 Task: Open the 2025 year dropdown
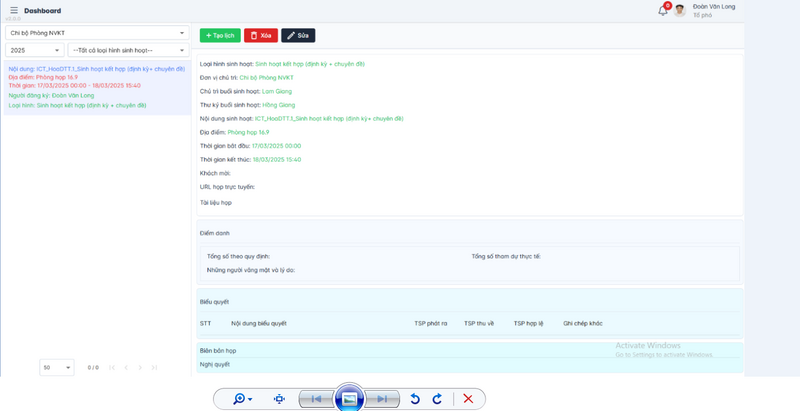[34, 50]
